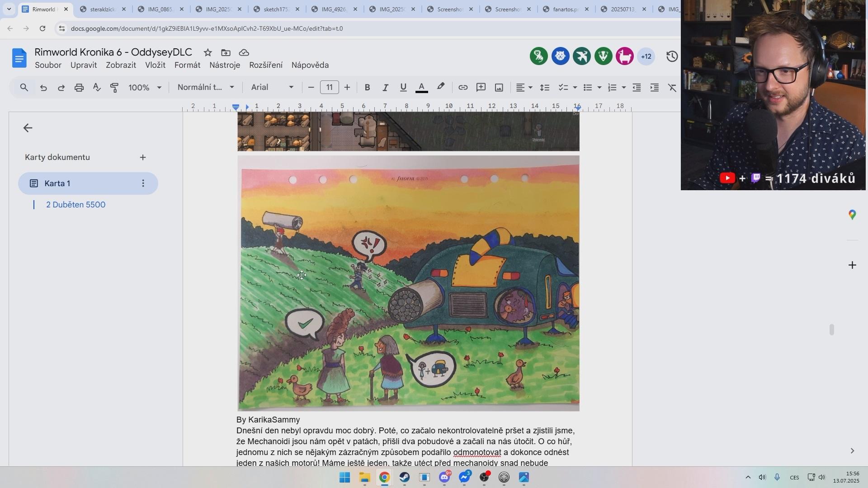Image resolution: width=868 pixels, height=488 pixels.
Task: Insert an image
Action: point(499,88)
